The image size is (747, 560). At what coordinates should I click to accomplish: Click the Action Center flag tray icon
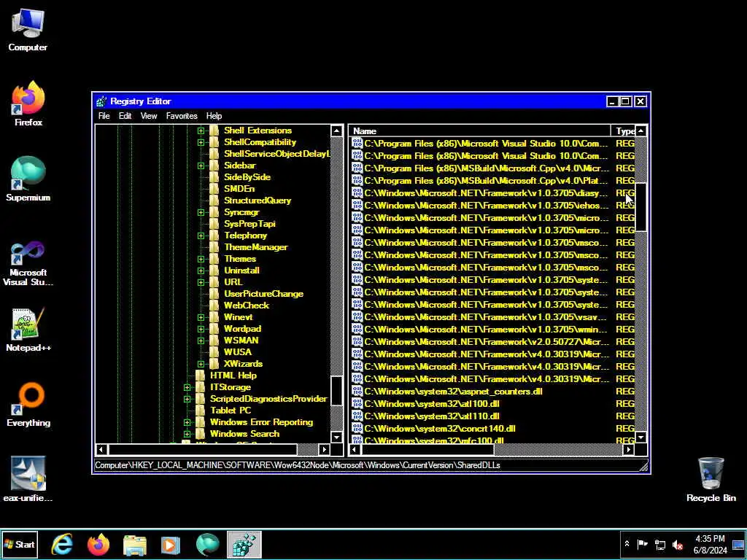tap(643, 544)
